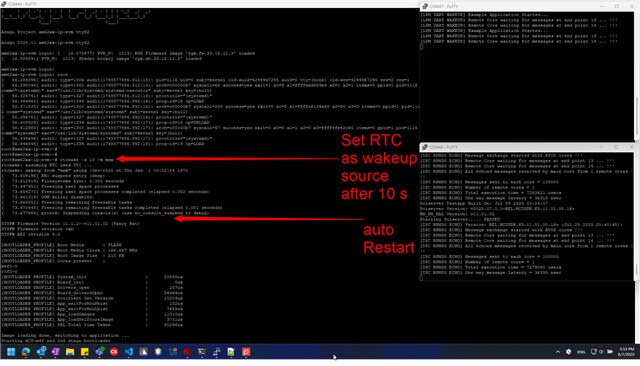Image resolution: width=640 pixels, height=366 pixels.
Task: Click the 'am62xx-lp-evm login: root' line
Action: coord(35,75)
